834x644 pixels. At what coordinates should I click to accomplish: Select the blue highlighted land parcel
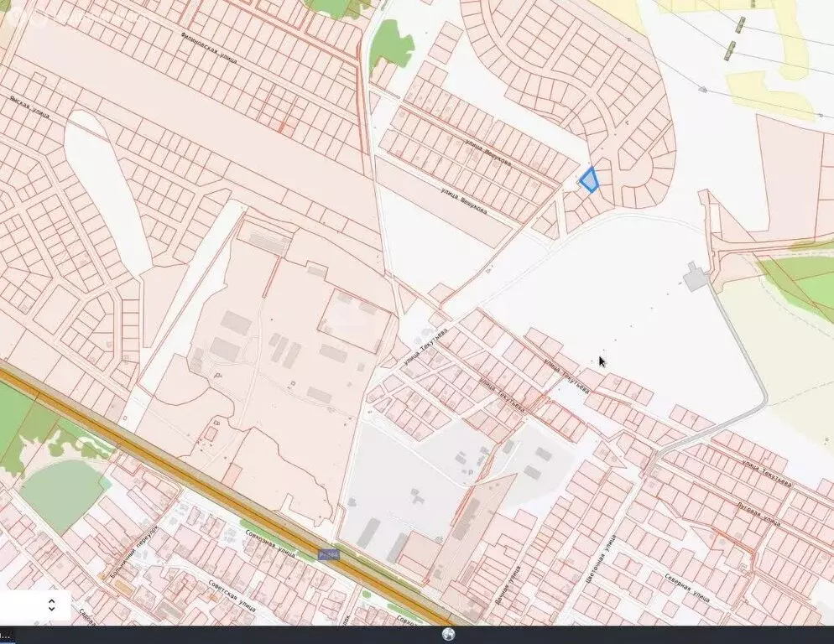click(589, 179)
